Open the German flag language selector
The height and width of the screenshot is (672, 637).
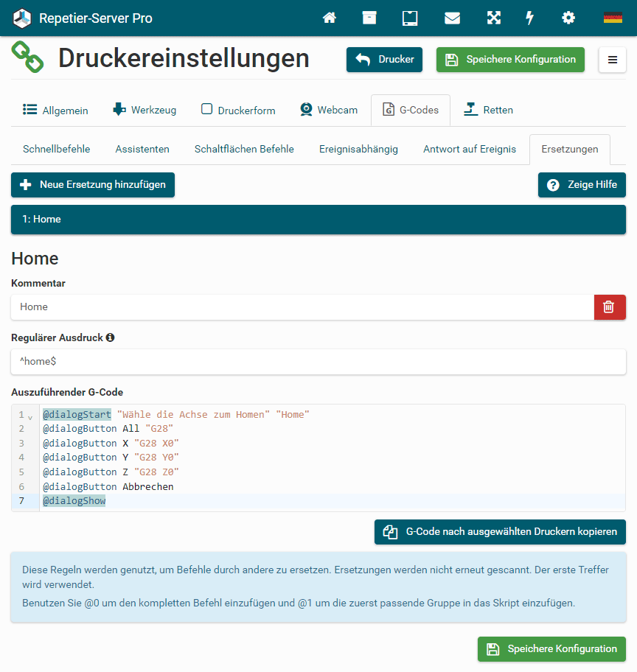pos(613,18)
